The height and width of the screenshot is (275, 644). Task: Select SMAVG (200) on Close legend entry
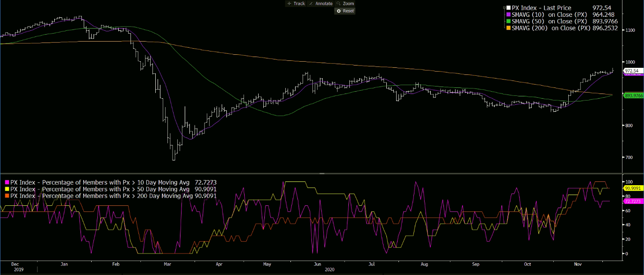coord(552,29)
